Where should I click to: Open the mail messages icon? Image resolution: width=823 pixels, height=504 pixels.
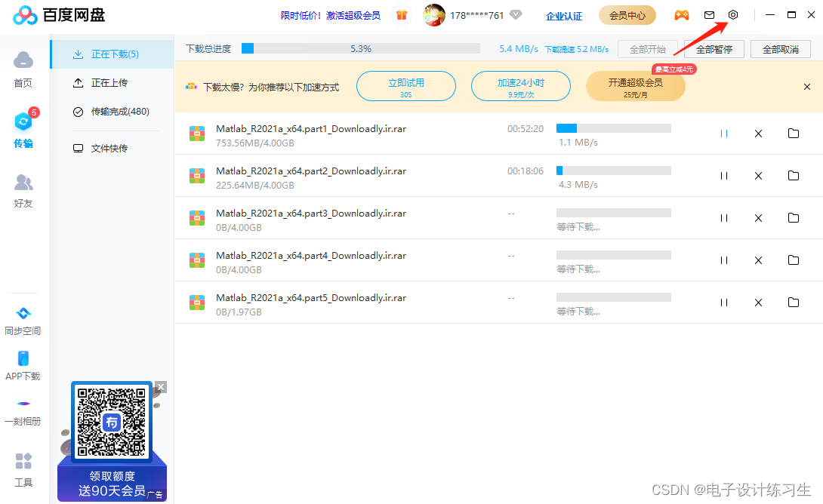click(x=709, y=15)
